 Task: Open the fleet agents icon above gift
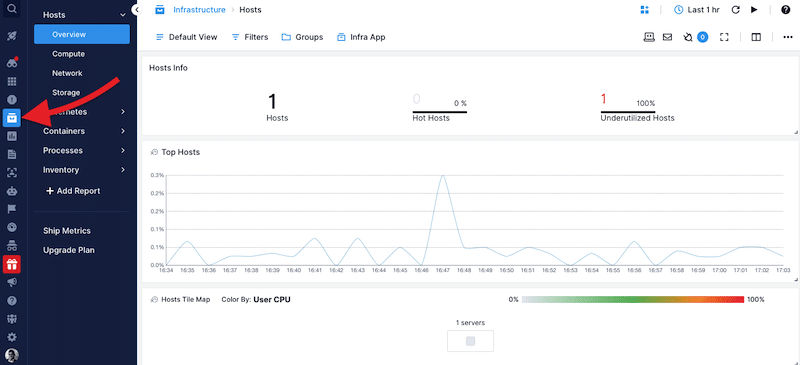pyautogui.click(x=12, y=246)
